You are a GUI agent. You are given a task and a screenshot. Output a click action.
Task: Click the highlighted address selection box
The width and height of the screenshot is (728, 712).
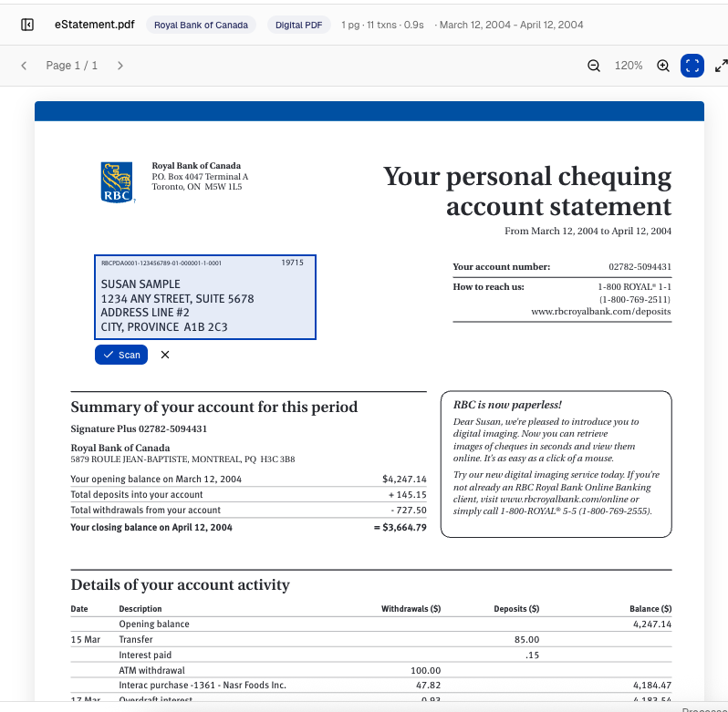tap(205, 298)
